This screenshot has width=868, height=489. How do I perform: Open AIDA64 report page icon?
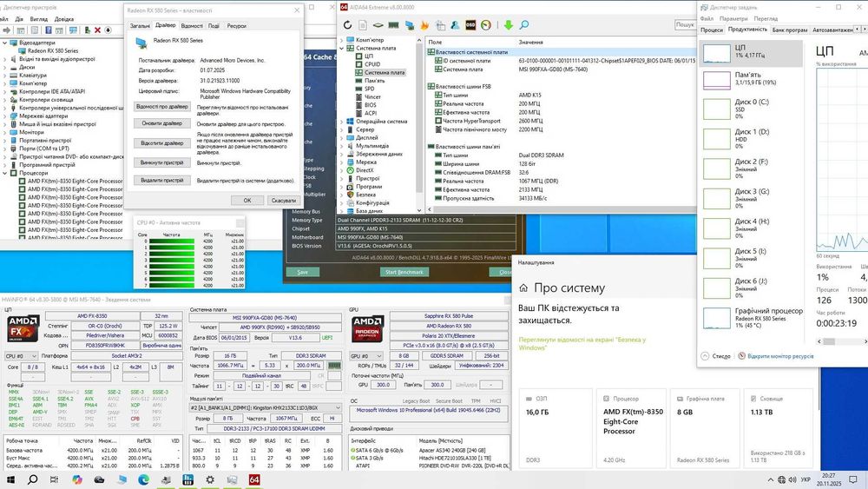(363, 25)
